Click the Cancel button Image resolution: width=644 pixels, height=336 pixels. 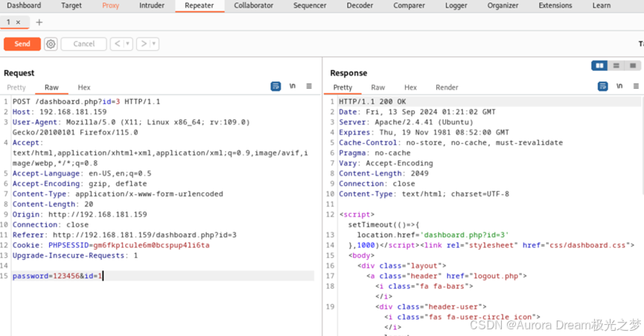click(x=84, y=43)
